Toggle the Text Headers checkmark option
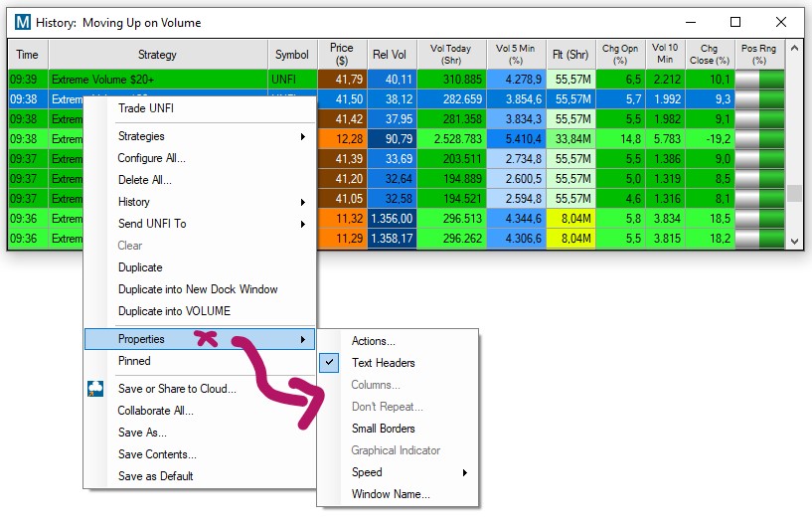The image size is (812, 524). [383, 363]
